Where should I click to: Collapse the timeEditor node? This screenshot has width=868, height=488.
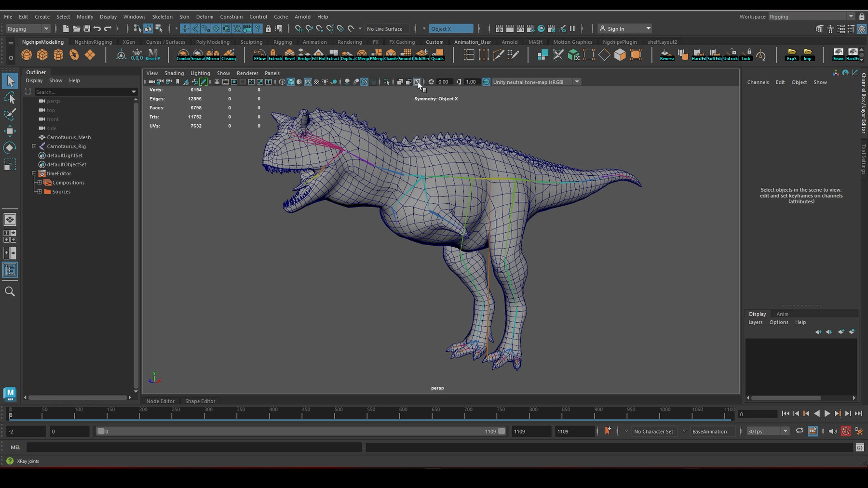34,173
